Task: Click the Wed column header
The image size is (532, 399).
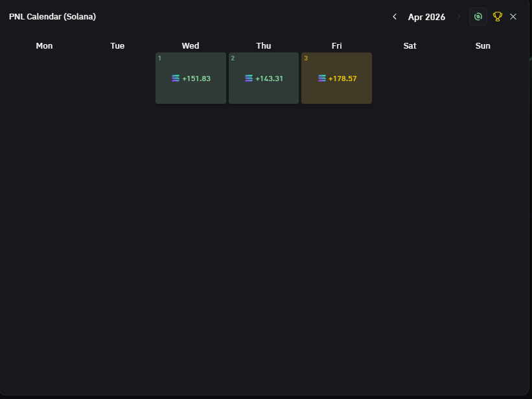Action: pyautogui.click(x=191, y=46)
